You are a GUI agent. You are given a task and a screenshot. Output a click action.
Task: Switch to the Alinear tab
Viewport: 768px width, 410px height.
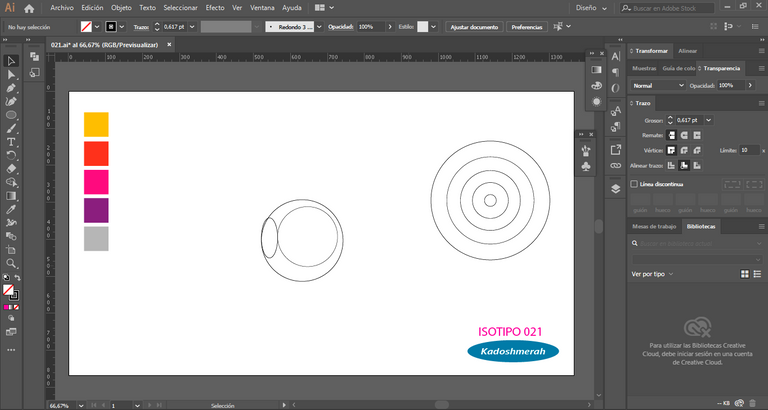click(688, 51)
